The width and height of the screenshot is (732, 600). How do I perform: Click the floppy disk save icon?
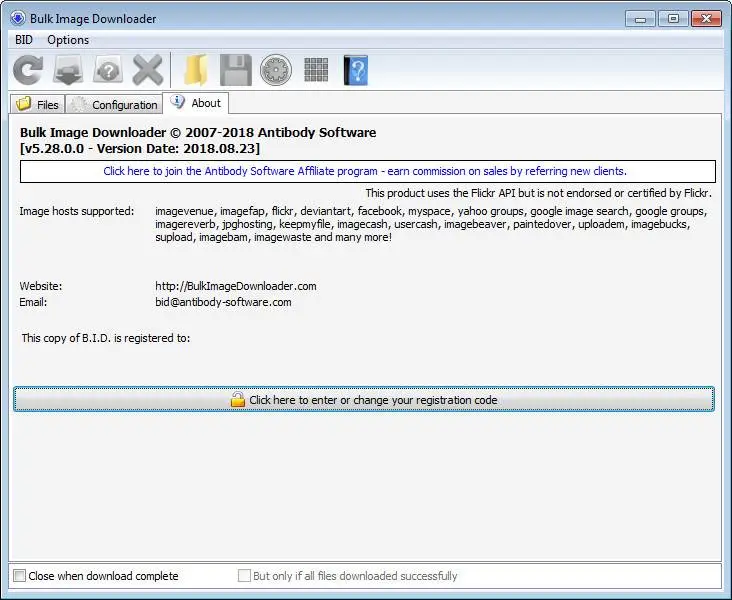point(236,70)
